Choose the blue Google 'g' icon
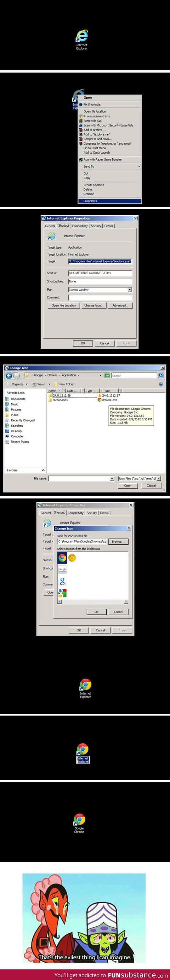The height and width of the screenshot is (980, 170). pos(63,581)
